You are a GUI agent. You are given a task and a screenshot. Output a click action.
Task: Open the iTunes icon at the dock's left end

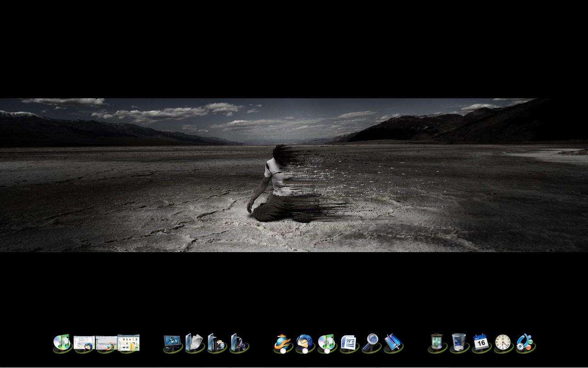[x=62, y=343]
